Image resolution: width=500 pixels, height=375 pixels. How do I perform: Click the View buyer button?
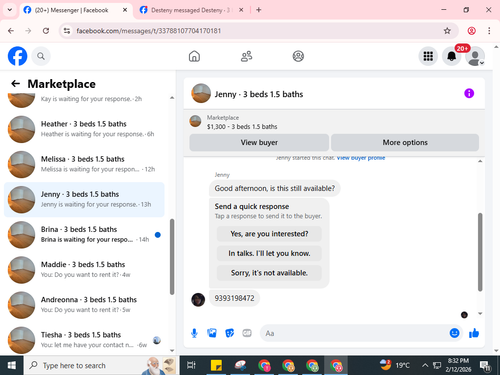click(x=259, y=142)
